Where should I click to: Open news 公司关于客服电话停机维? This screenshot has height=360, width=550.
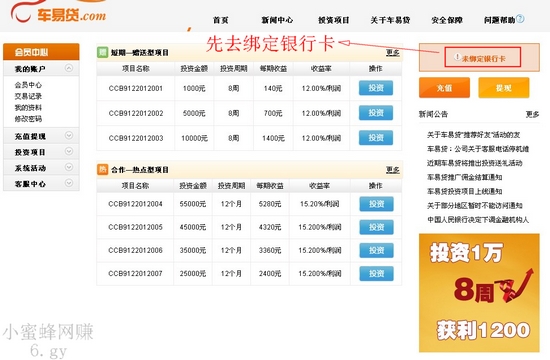click(x=478, y=149)
